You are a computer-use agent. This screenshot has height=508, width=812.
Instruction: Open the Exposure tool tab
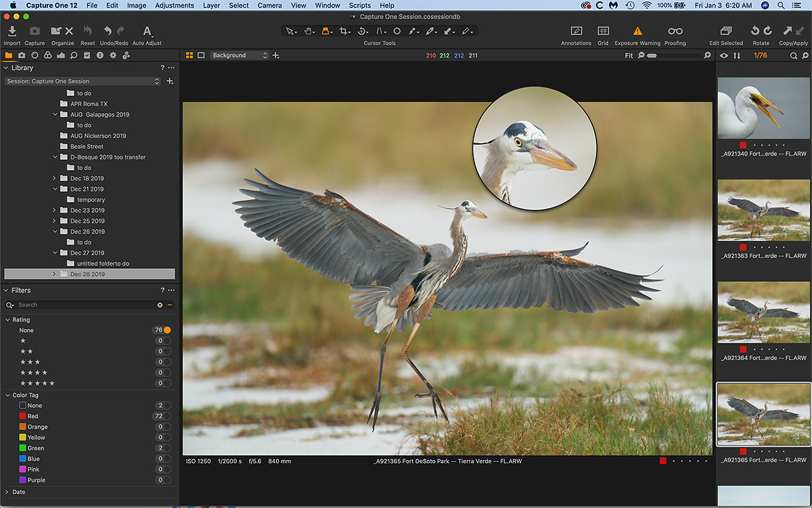coord(61,56)
